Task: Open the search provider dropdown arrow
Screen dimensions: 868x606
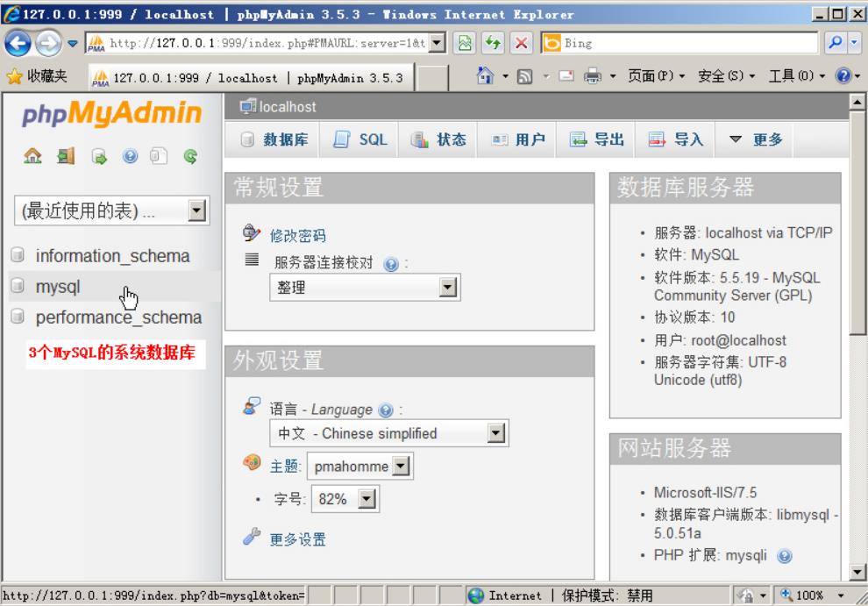Action: pyautogui.click(x=854, y=43)
